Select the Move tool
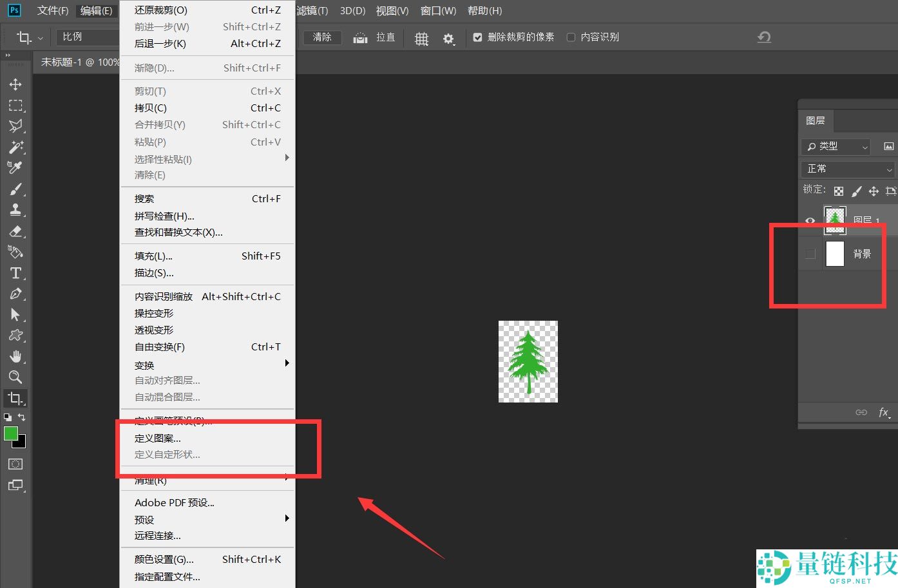Image resolution: width=898 pixels, height=588 pixels. [x=15, y=84]
